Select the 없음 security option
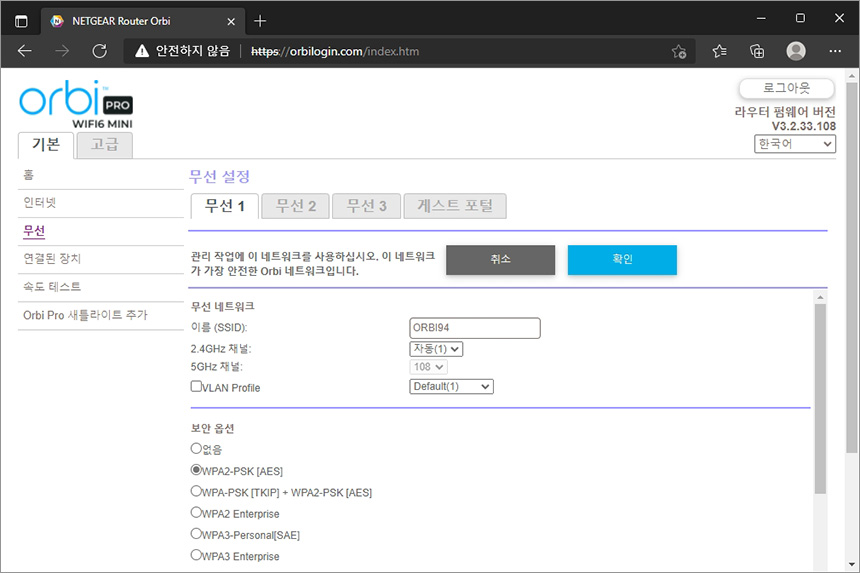Viewport: 860px width, 573px height. 196,448
